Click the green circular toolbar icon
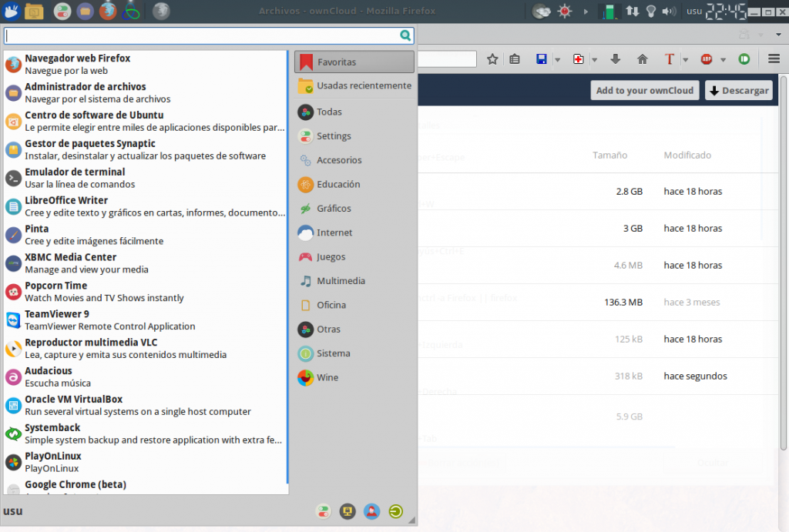 point(744,59)
